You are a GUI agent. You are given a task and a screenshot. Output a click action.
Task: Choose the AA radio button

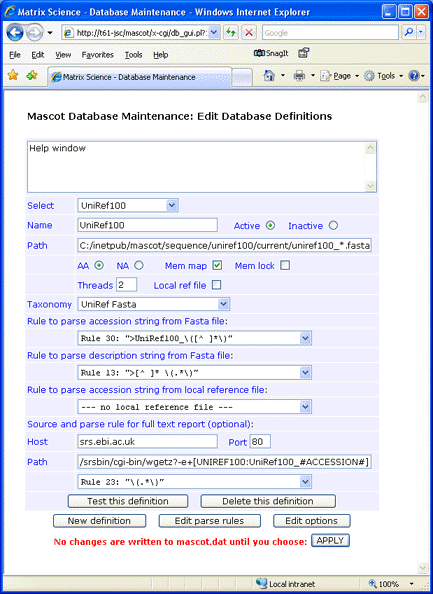98,266
